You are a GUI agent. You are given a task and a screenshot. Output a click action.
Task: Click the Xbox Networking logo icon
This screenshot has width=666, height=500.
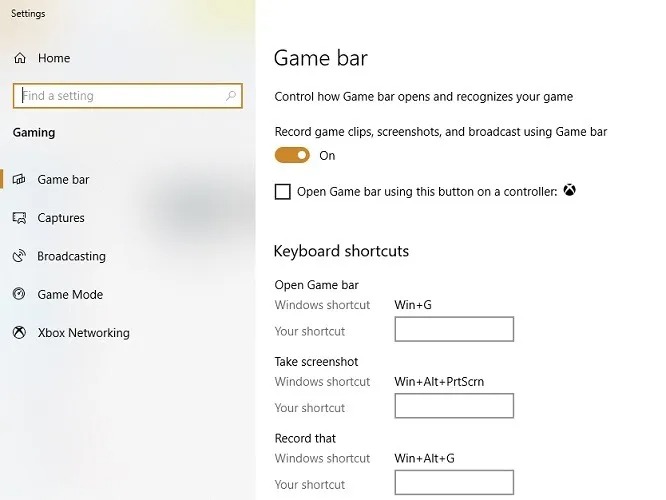point(19,332)
